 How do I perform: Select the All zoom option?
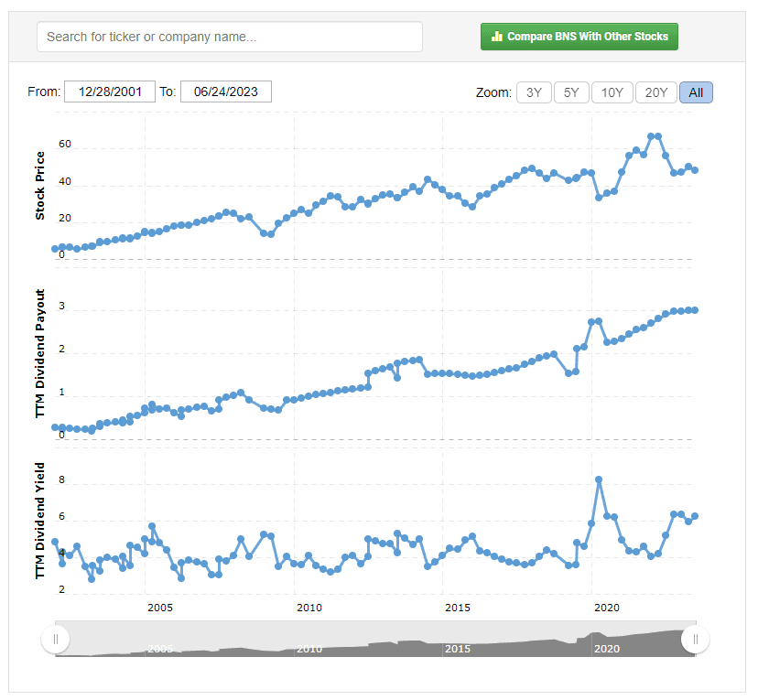pyautogui.click(x=696, y=92)
